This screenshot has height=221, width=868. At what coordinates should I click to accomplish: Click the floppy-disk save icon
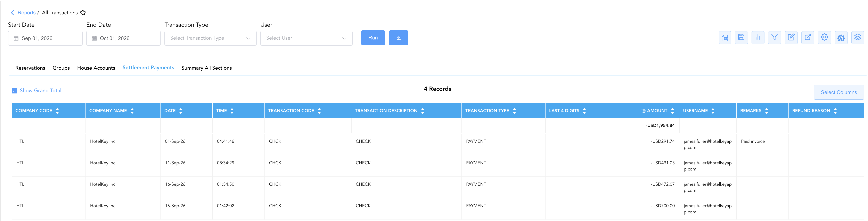point(741,37)
